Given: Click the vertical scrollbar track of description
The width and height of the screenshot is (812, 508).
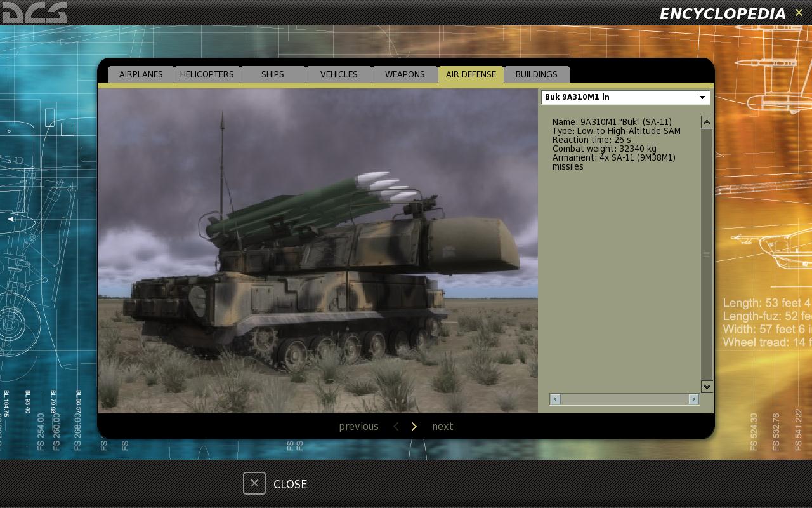Looking at the screenshot, I should [707, 254].
